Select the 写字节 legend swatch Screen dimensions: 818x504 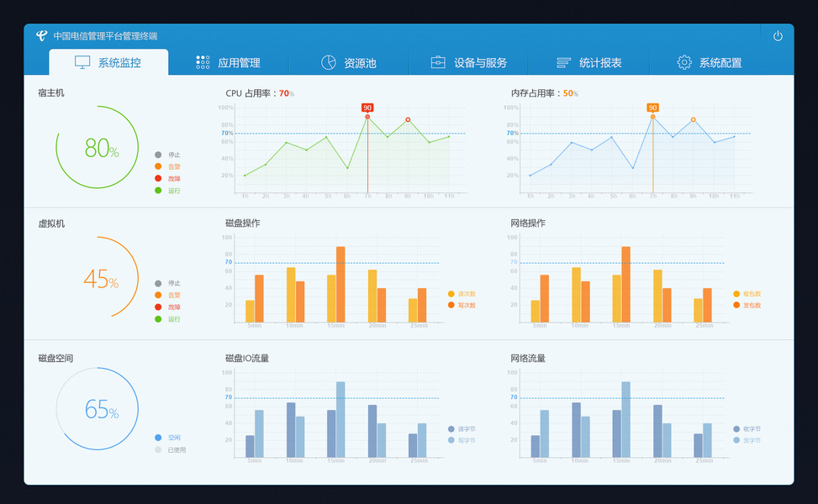[x=451, y=440]
